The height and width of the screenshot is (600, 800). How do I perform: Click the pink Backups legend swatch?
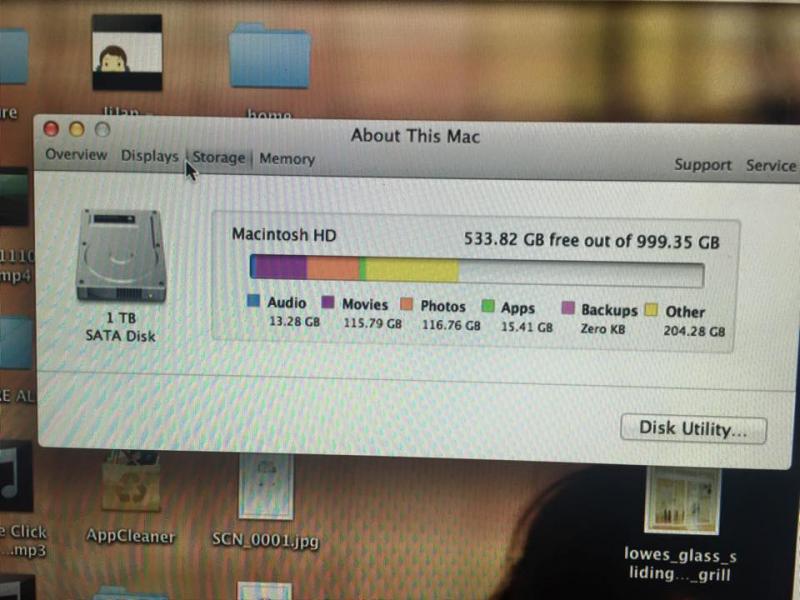568,308
